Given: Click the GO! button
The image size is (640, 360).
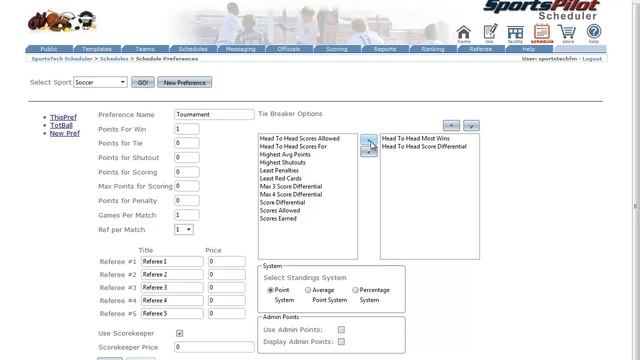Looking at the screenshot, I should tap(143, 82).
